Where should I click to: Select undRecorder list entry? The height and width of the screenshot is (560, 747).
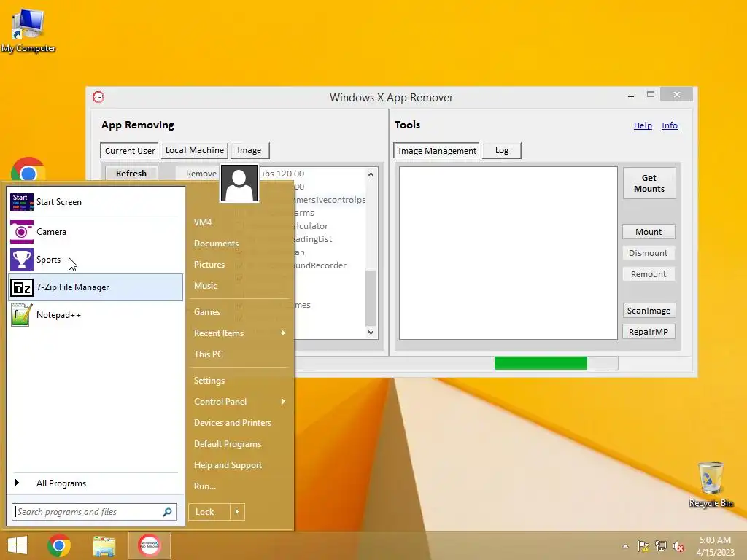(x=320, y=265)
